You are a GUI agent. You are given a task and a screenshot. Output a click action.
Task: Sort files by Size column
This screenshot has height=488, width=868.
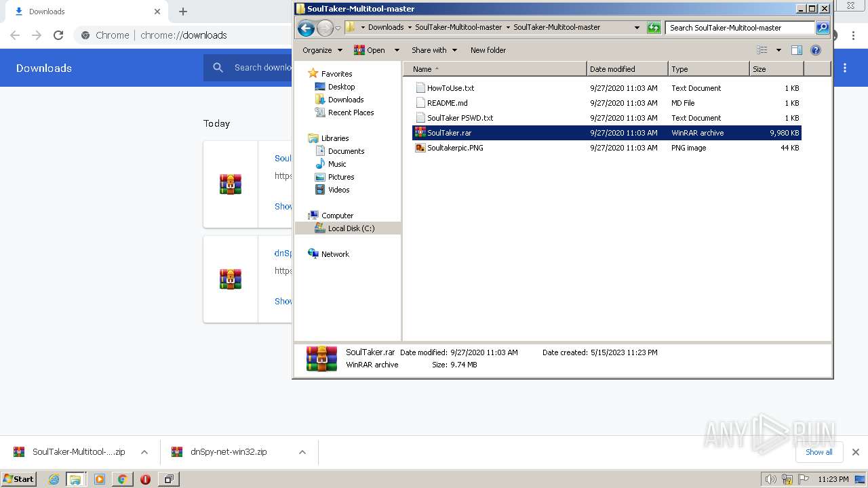[776, 69]
